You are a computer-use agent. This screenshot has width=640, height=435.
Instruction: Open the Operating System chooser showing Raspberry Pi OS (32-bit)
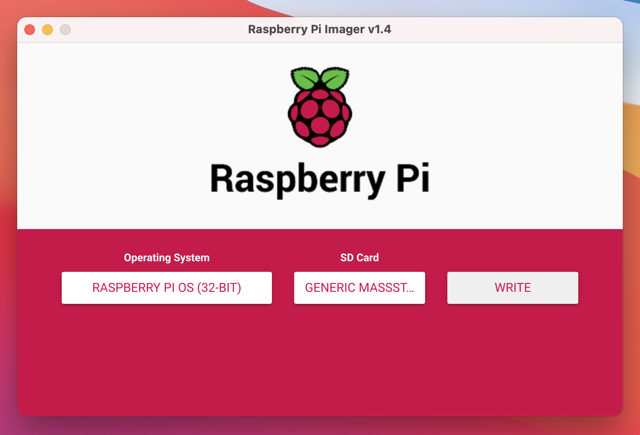coord(167,288)
